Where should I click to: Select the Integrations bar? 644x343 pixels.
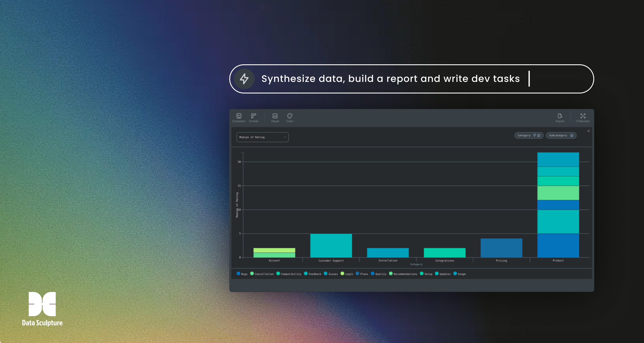point(445,253)
